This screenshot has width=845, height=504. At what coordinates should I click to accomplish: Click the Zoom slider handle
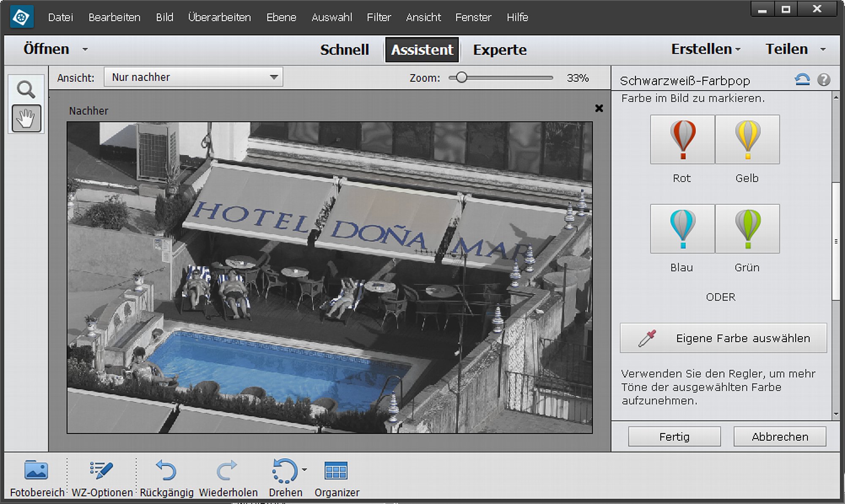click(x=462, y=78)
